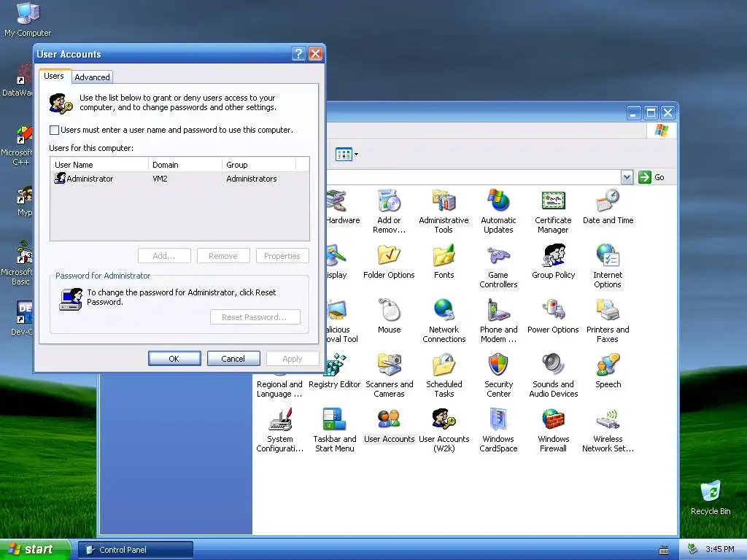747x560 pixels.
Task: Open Security Center applet
Action: pyautogui.click(x=498, y=376)
